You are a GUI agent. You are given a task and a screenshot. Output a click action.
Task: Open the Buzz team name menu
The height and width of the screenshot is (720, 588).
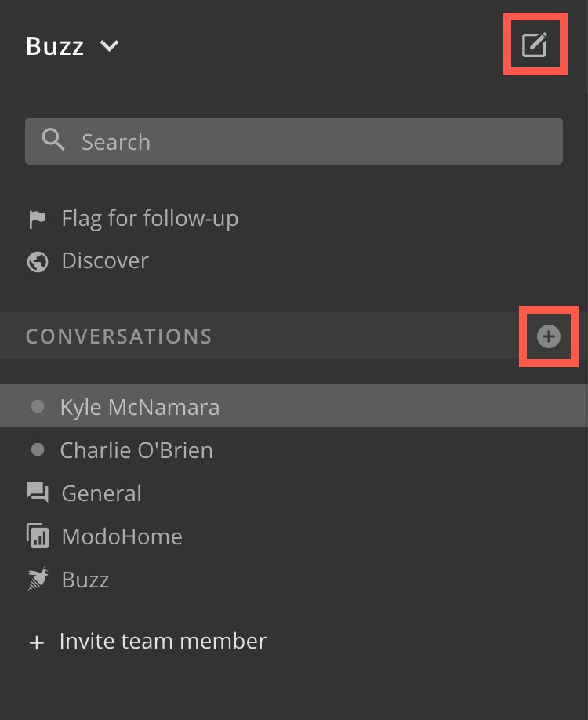click(55, 46)
